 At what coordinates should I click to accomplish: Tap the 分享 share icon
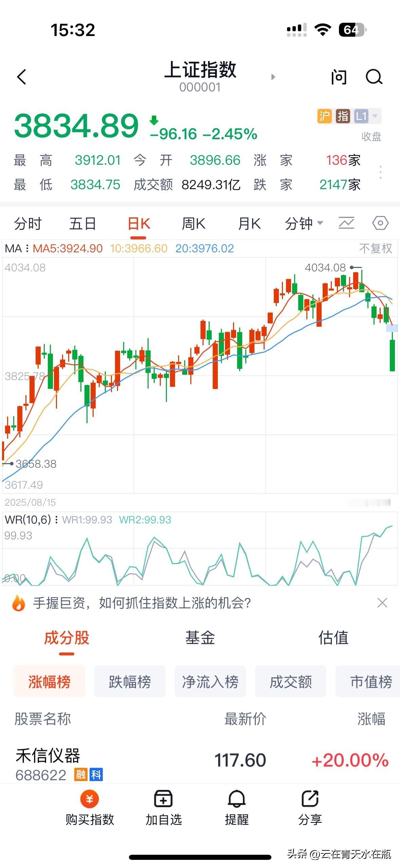point(310,798)
